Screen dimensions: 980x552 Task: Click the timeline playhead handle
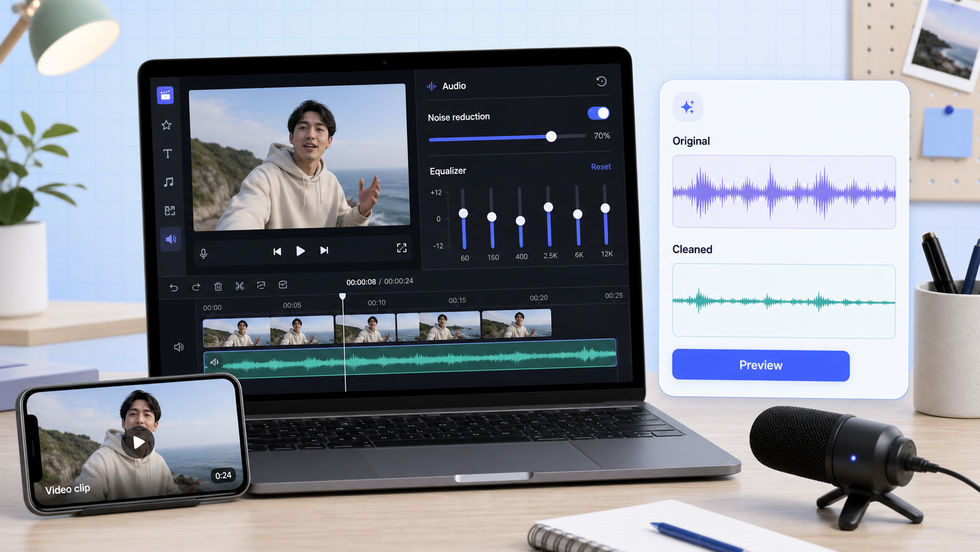point(343,297)
